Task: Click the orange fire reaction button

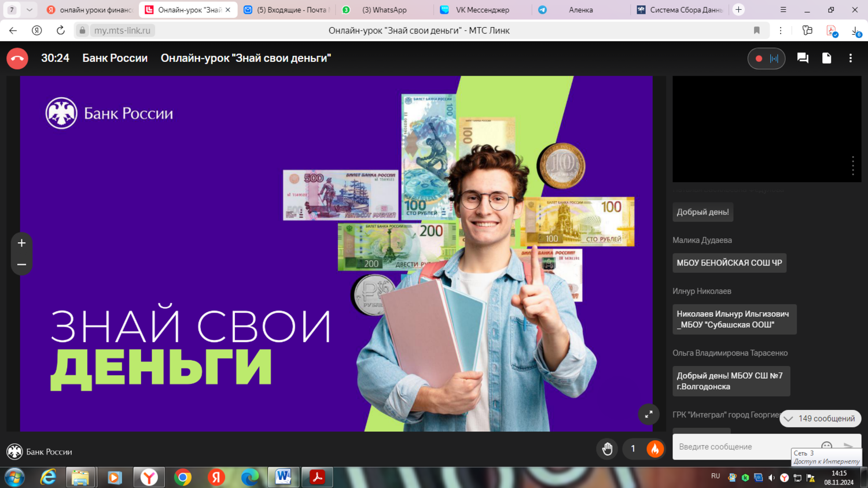Action: (655, 449)
